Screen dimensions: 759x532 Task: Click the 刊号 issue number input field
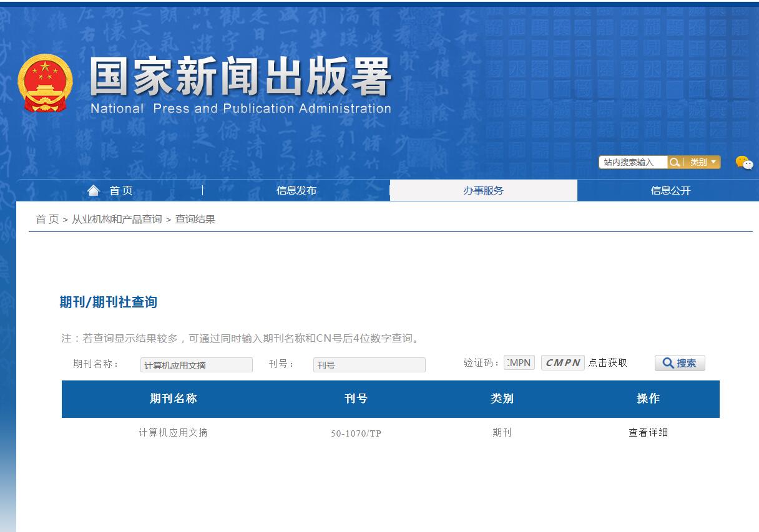coord(369,365)
